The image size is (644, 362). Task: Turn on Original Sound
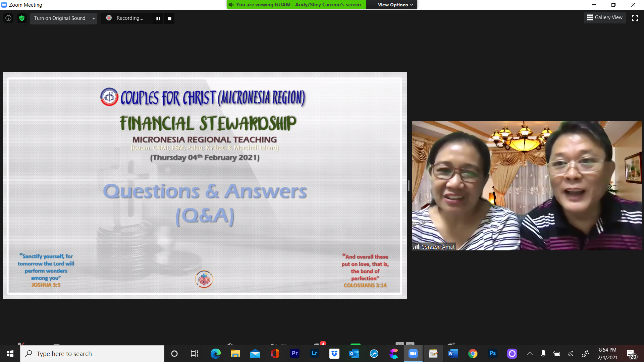point(60,18)
